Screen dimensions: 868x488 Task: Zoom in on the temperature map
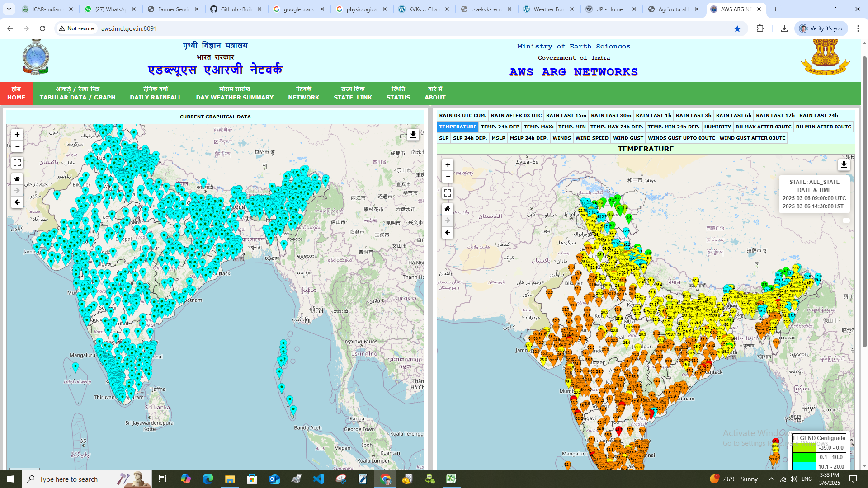point(448,165)
